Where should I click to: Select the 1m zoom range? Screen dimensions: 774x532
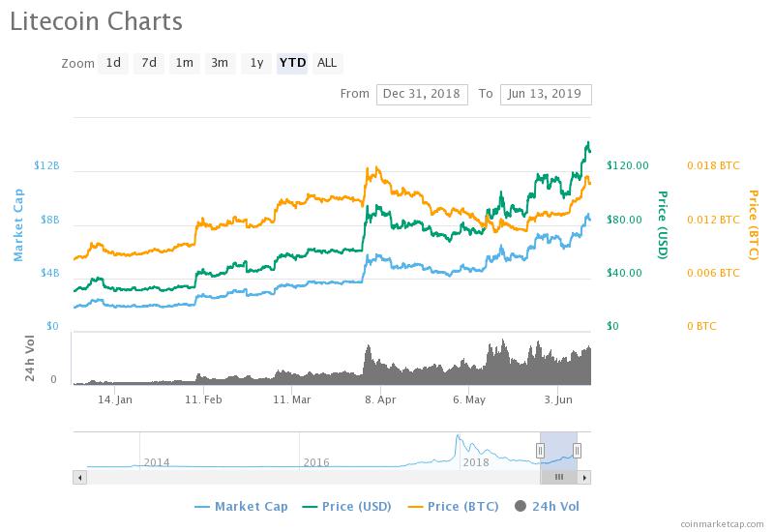(184, 63)
